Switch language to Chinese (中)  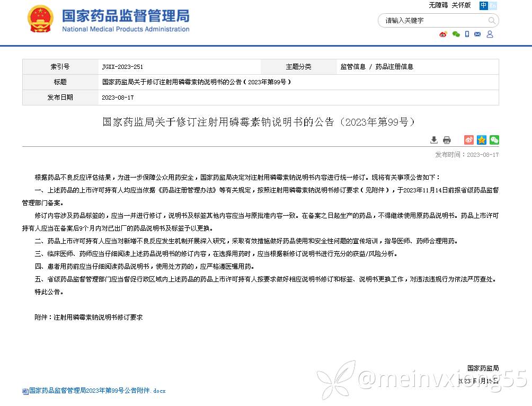483,5
